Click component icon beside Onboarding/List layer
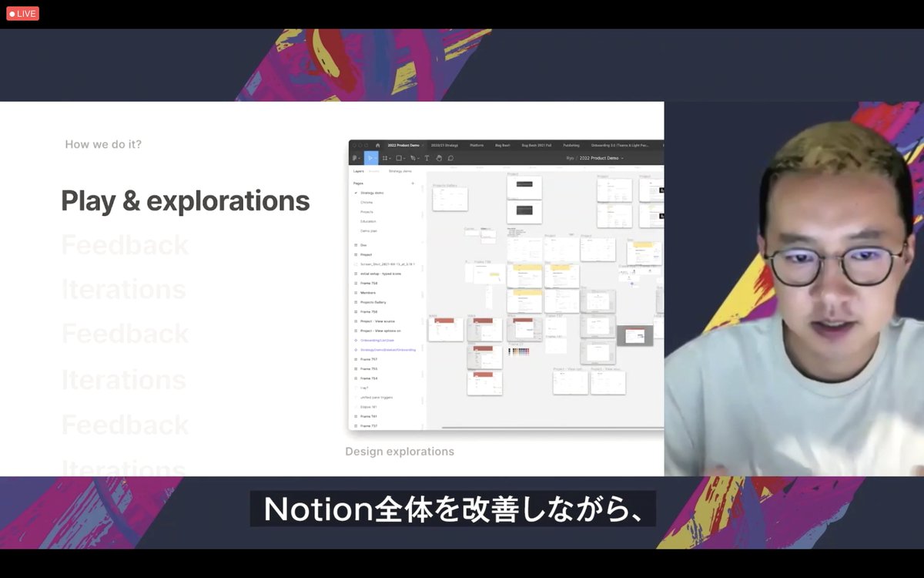 [356, 340]
